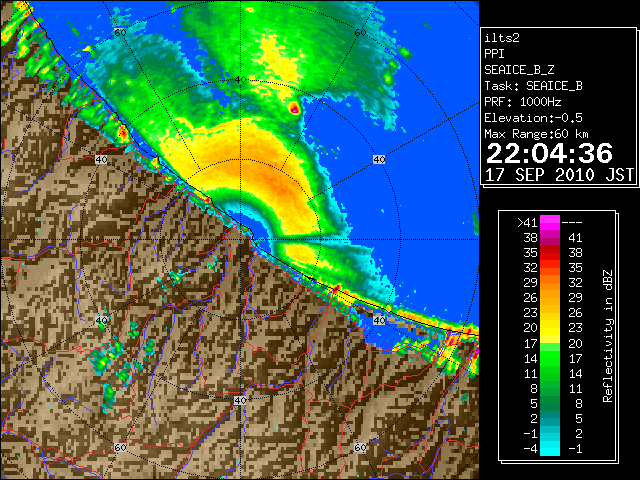Click the 22:04:36 timestamp
Viewport: 640px width, 480px height.
click(549, 153)
